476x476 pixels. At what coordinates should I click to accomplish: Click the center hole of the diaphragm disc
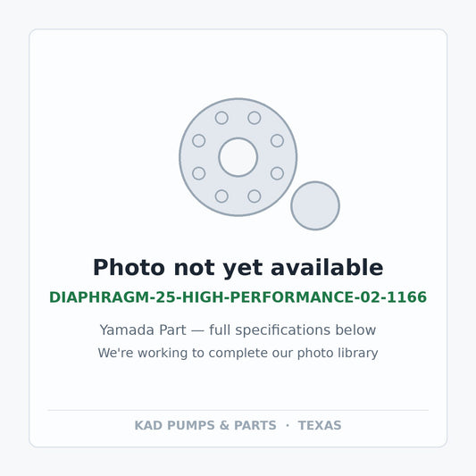[238, 157]
